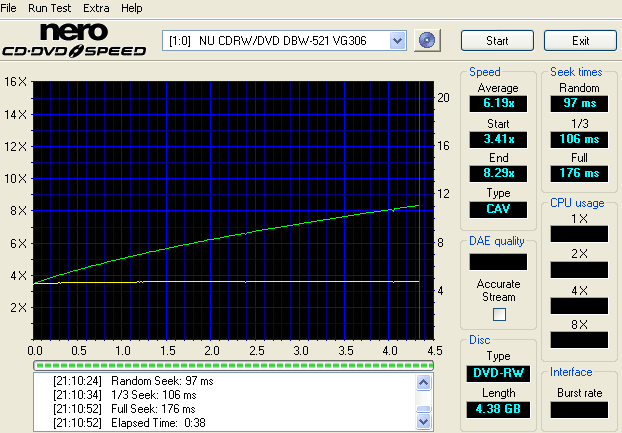
Task: Click the log scrollbar thumb
Action: tap(423, 409)
